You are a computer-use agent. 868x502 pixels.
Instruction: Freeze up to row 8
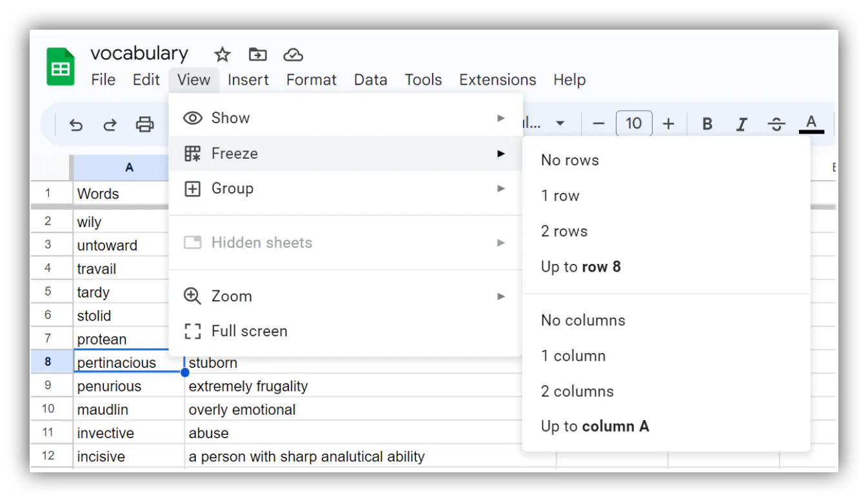[666, 266]
